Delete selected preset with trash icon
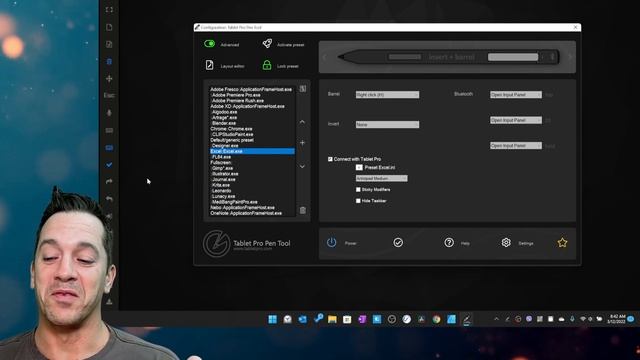The width and height of the screenshot is (640, 360). click(x=302, y=210)
